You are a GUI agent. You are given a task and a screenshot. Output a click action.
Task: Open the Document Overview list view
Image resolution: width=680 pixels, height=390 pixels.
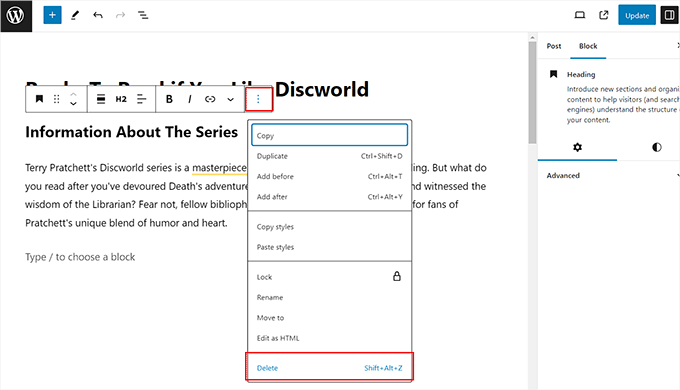[x=143, y=15]
